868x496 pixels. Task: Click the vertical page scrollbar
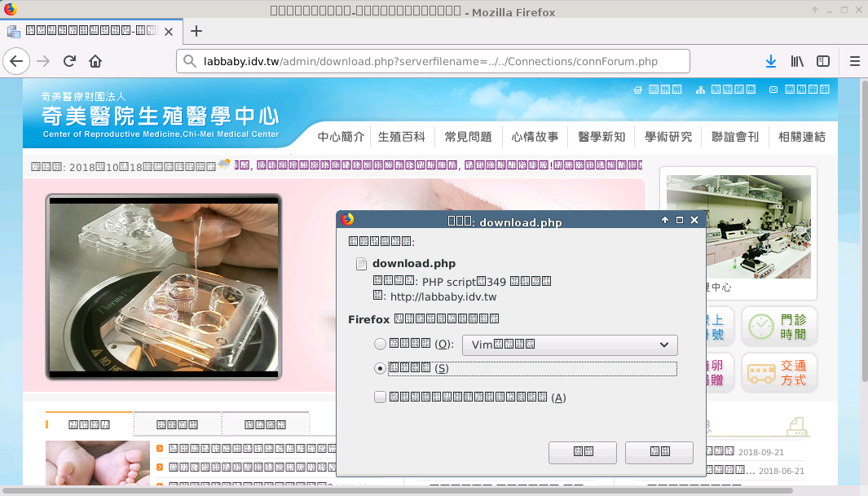[864, 231]
